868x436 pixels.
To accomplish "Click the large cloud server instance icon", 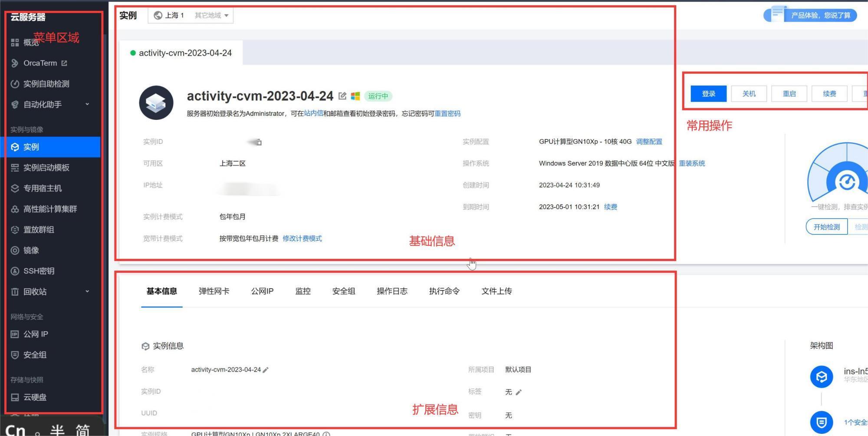I will pos(156,103).
